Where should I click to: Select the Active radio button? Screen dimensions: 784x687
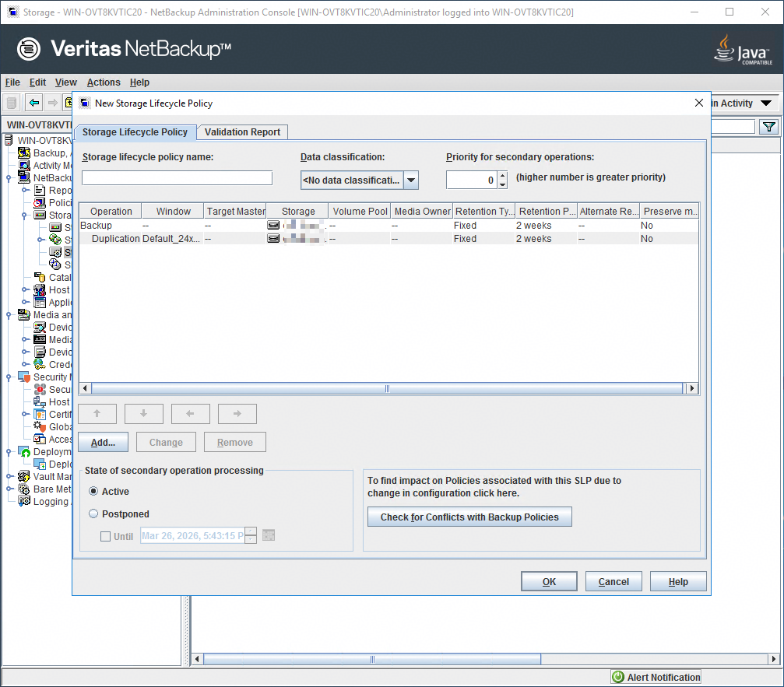click(x=94, y=492)
